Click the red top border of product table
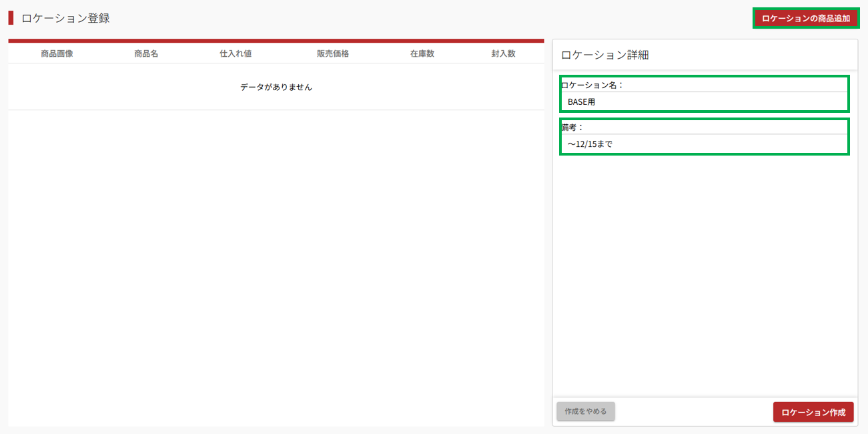The image size is (868, 434). pyautogui.click(x=276, y=41)
